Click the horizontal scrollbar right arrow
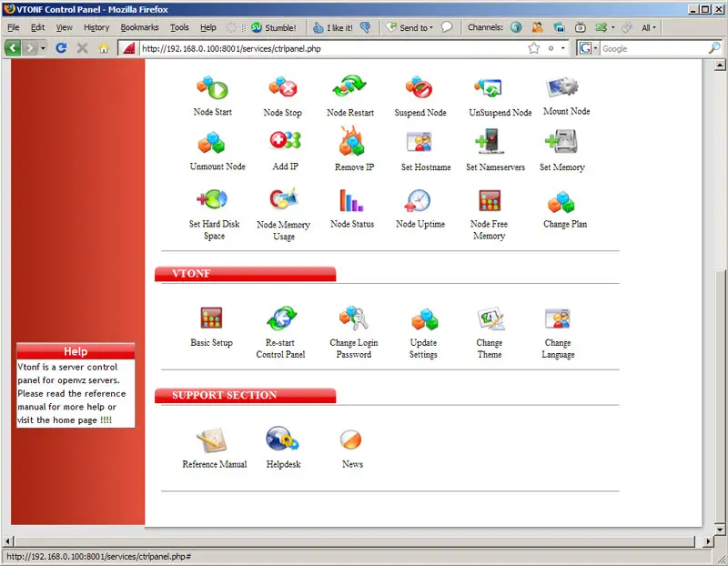The height and width of the screenshot is (566, 728). coord(708,541)
